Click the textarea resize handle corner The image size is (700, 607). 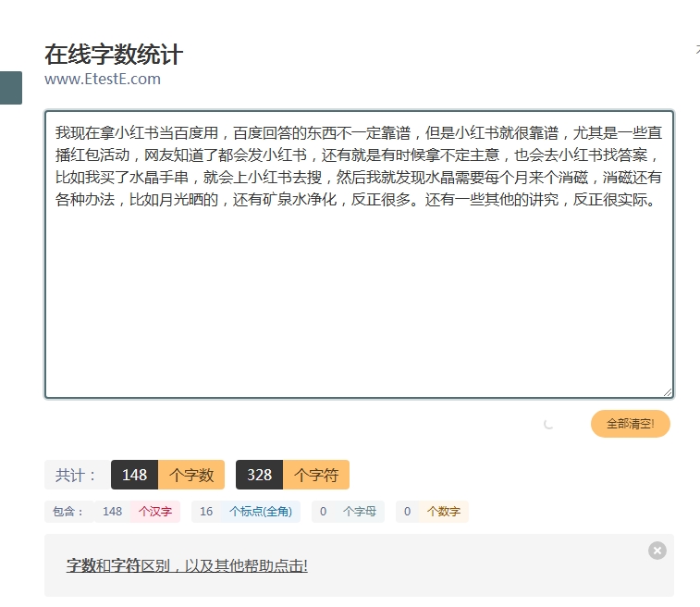[668, 392]
